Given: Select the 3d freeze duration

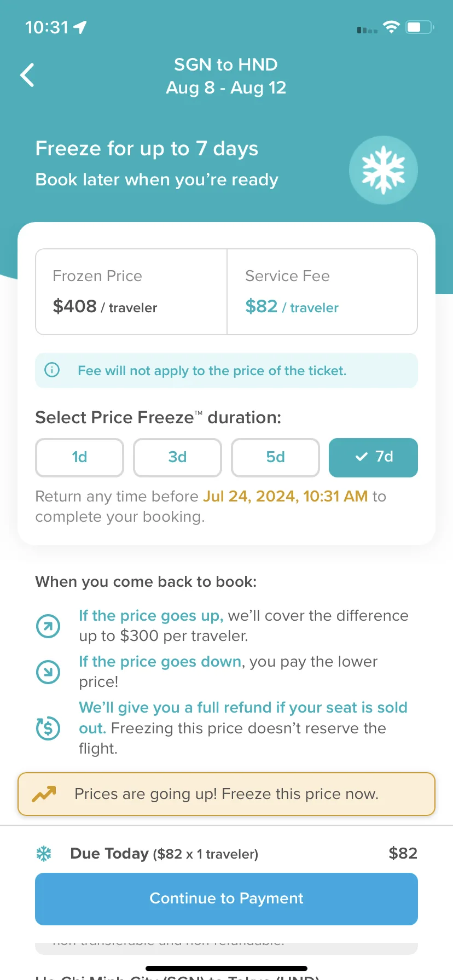Looking at the screenshot, I should coord(178,457).
